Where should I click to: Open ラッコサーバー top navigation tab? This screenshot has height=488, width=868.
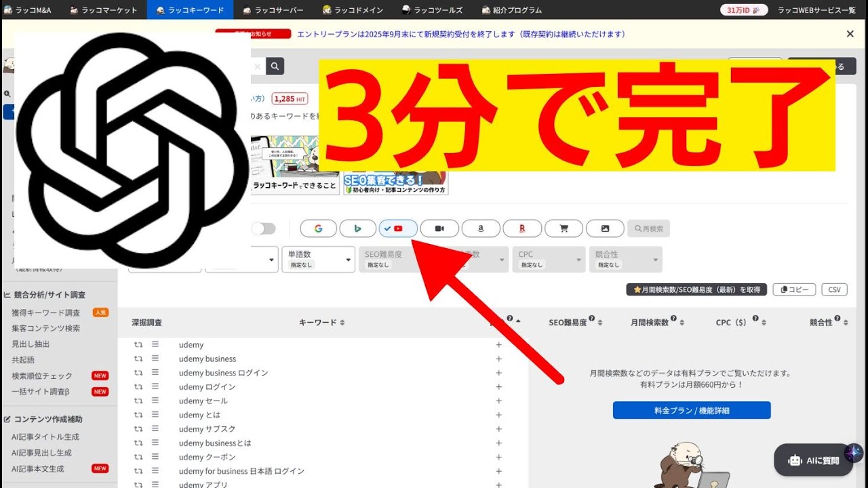(x=273, y=10)
